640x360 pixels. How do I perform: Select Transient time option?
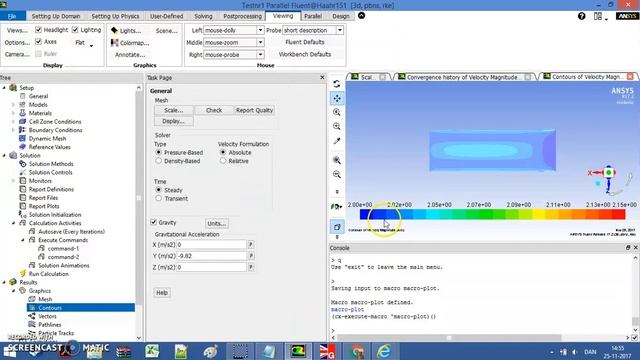(x=159, y=198)
